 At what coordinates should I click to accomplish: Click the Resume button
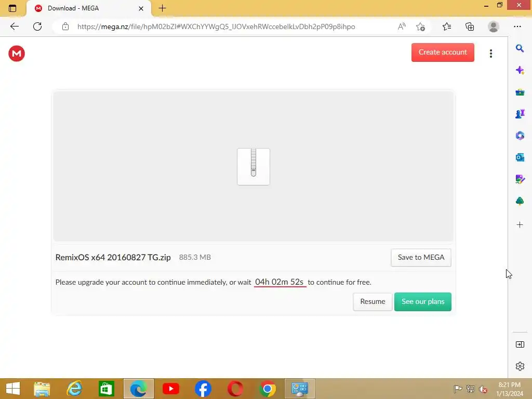click(x=373, y=302)
